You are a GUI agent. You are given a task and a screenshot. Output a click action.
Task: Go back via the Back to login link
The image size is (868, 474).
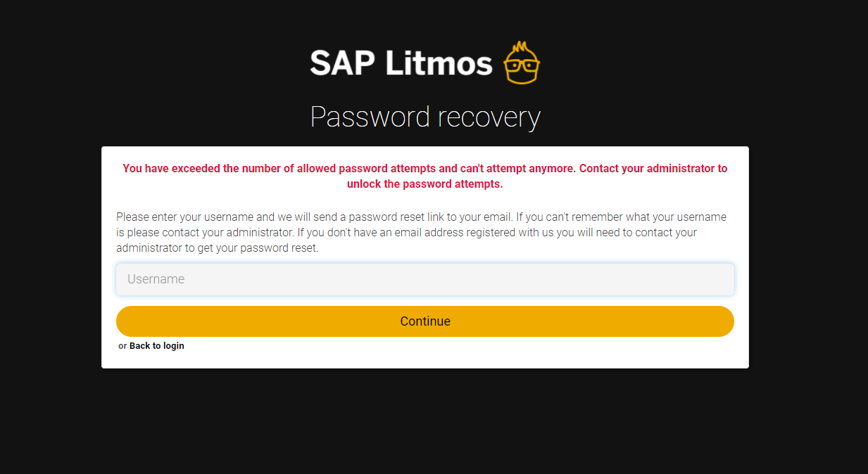[x=156, y=346]
